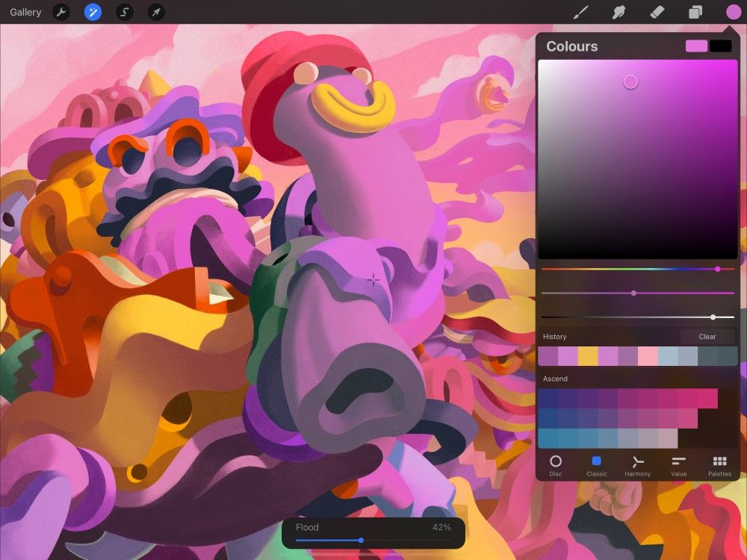Select the Classic colour picker mode
Viewport: 747px width, 560px height.
coord(596,466)
